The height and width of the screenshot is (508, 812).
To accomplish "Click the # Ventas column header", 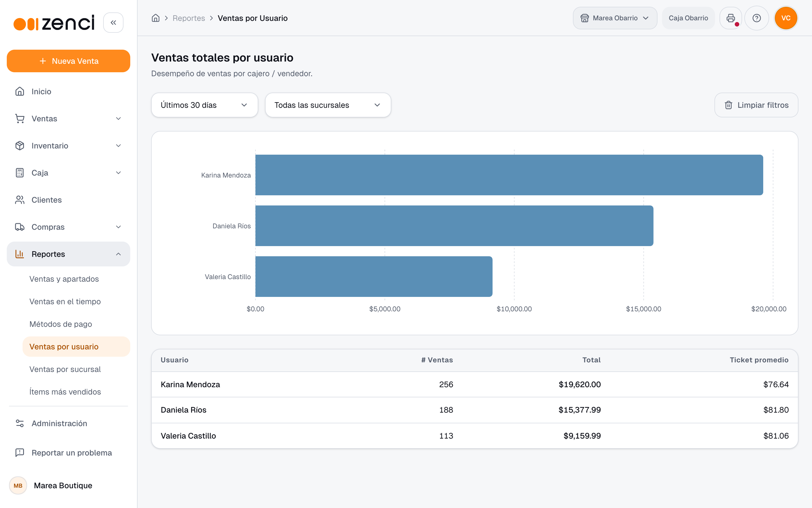I will [x=437, y=360].
